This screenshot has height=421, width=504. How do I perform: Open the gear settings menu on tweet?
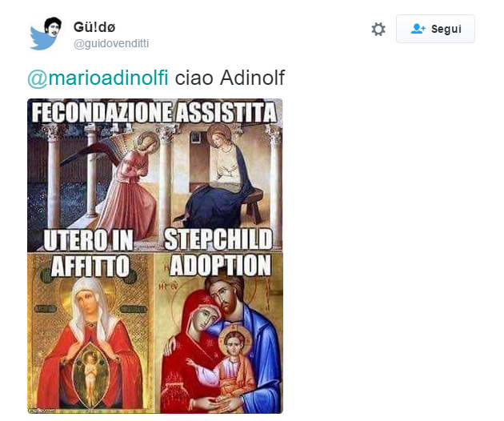click(x=378, y=30)
